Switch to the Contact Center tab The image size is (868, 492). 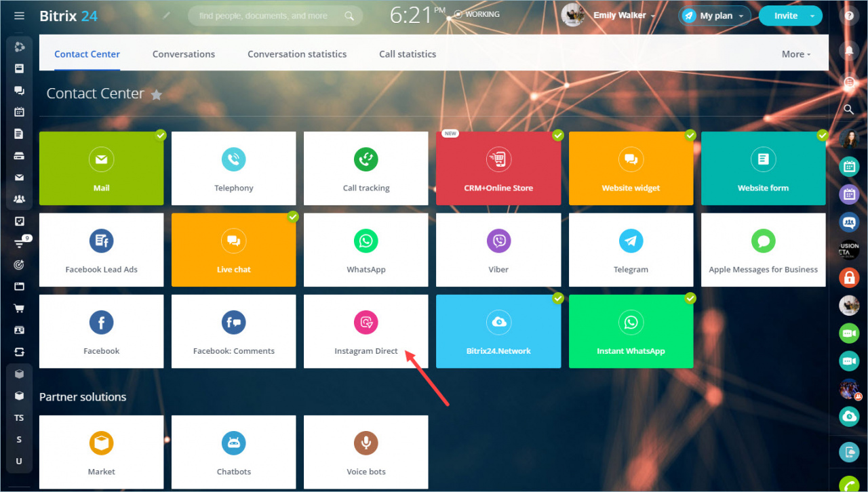(87, 54)
